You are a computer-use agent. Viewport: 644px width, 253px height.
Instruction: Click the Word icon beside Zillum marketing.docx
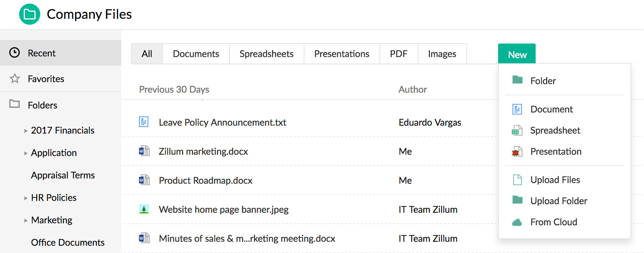pyautogui.click(x=144, y=151)
